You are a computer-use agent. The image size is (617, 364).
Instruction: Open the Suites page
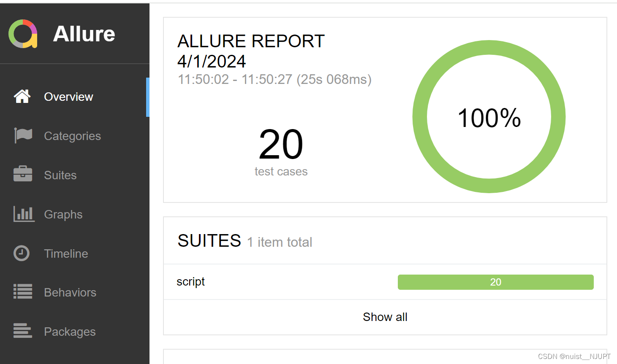click(x=60, y=175)
